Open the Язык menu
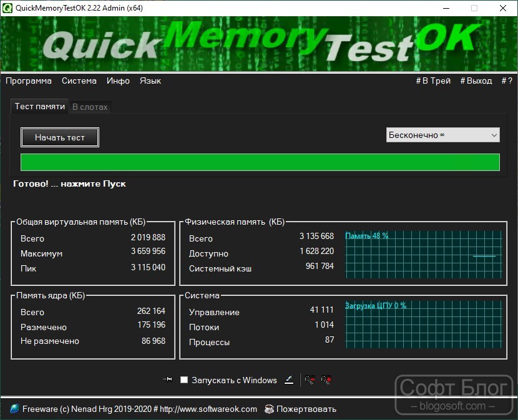Viewport: 518px width, 420px height. [150, 81]
